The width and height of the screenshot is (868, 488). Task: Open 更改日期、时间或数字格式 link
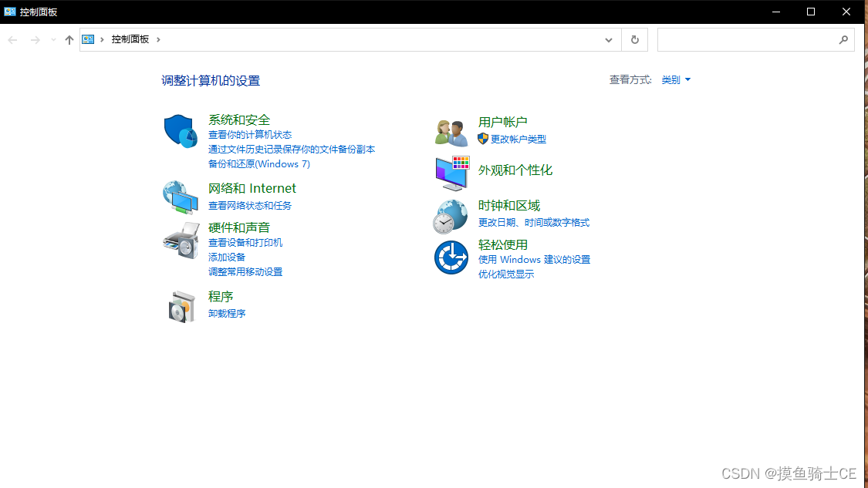click(x=534, y=223)
